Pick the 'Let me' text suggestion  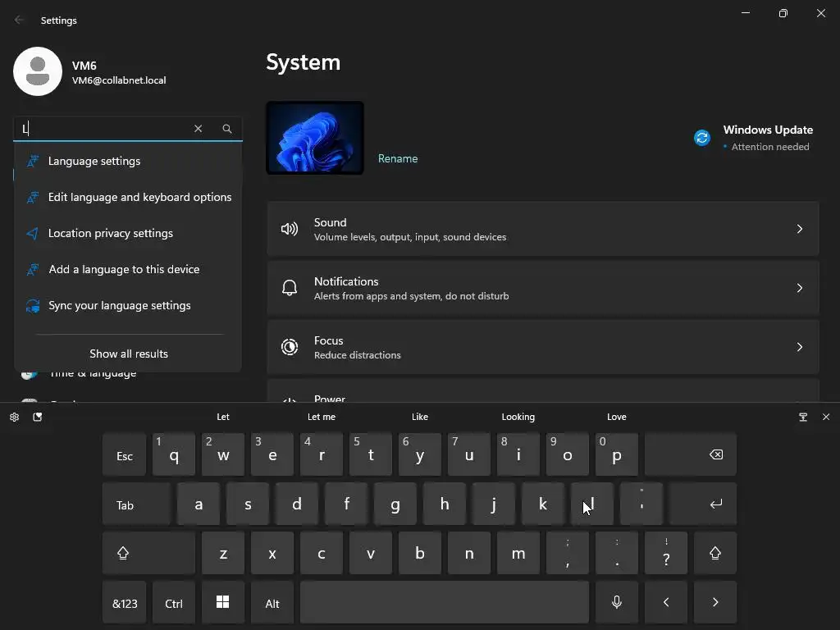[x=322, y=417]
